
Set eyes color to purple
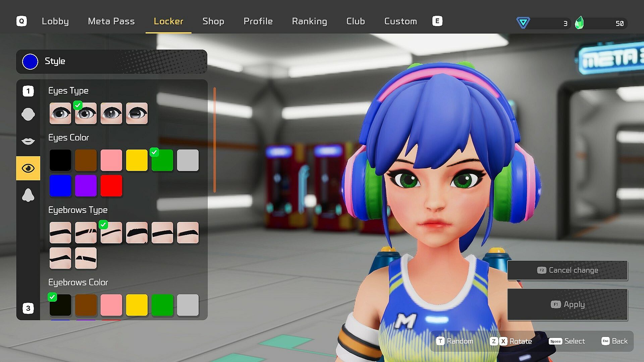point(86,186)
